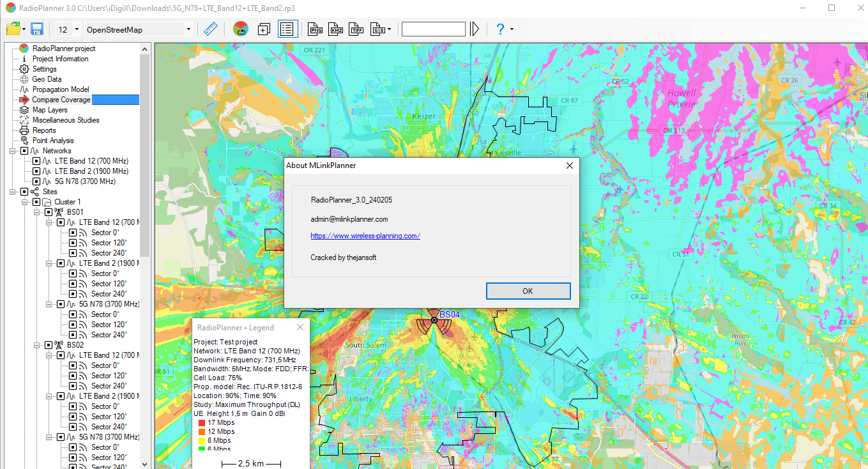Collapse the BS01 branch

coord(37,212)
